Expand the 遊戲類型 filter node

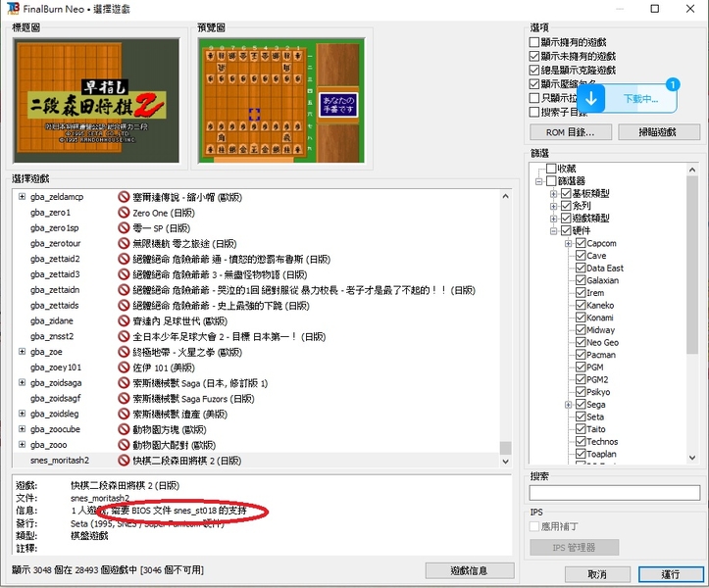pyautogui.click(x=553, y=219)
